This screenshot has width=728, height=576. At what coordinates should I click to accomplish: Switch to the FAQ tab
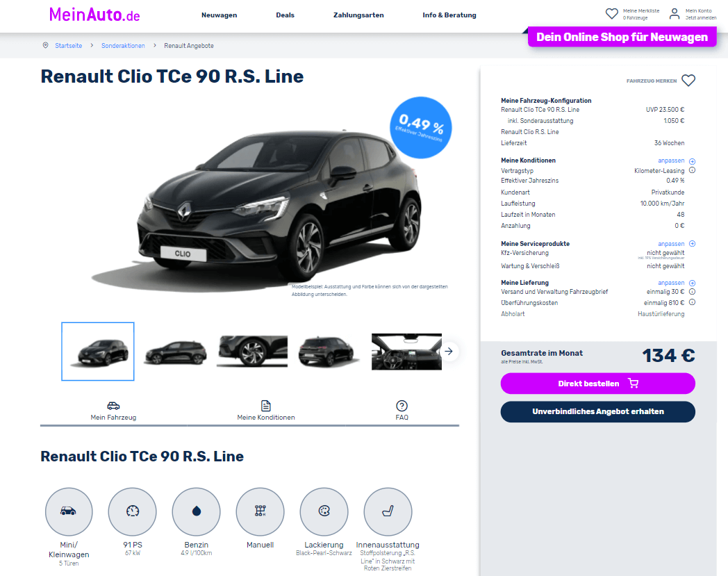(x=402, y=411)
